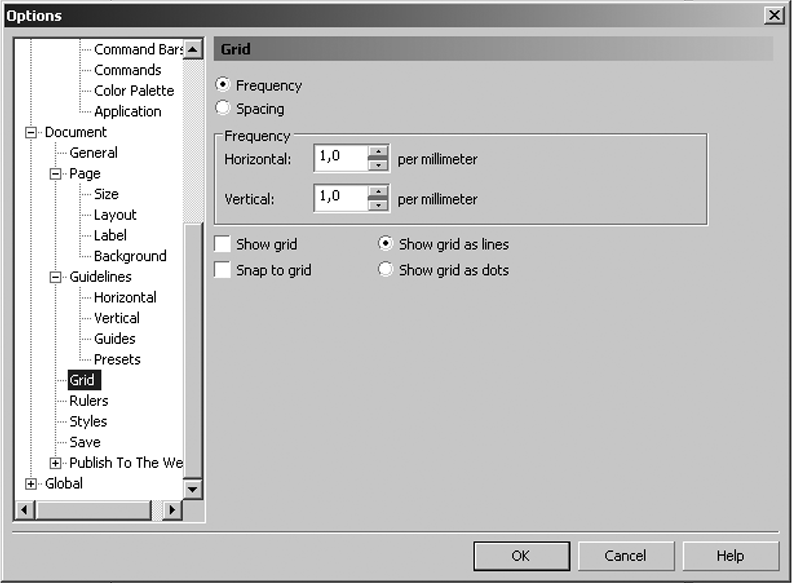Decrease Vertical frequency with down arrow
Viewport: 792px width, 583px height.
(x=378, y=205)
